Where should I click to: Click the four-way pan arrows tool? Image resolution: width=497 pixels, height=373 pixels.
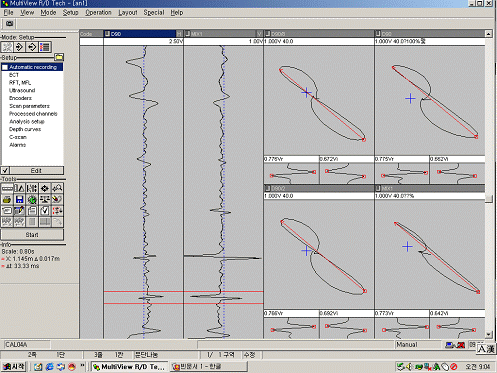point(45,188)
